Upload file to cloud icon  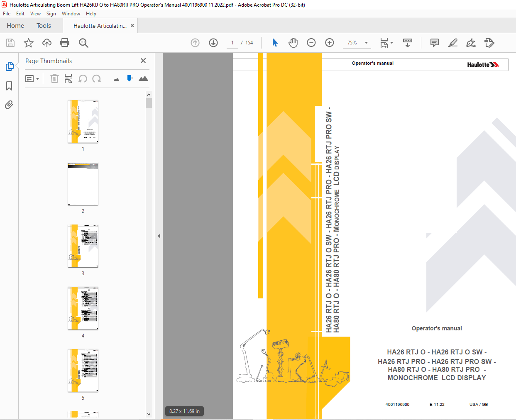tap(47, 43)
